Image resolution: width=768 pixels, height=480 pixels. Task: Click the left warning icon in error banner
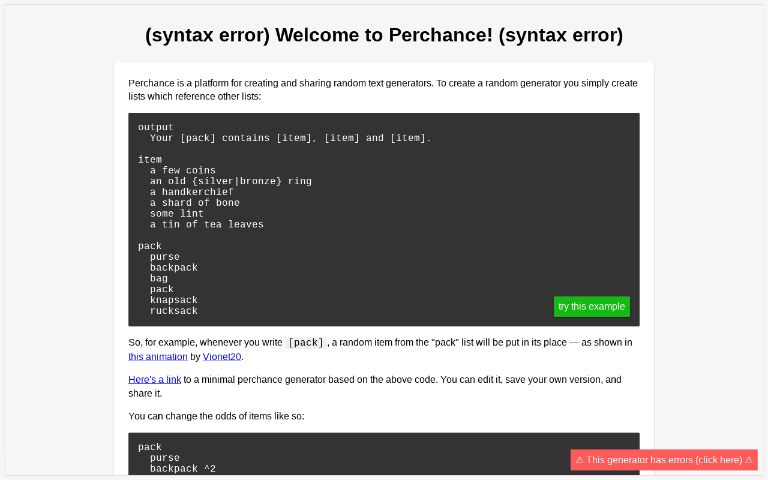click(580, 460)
